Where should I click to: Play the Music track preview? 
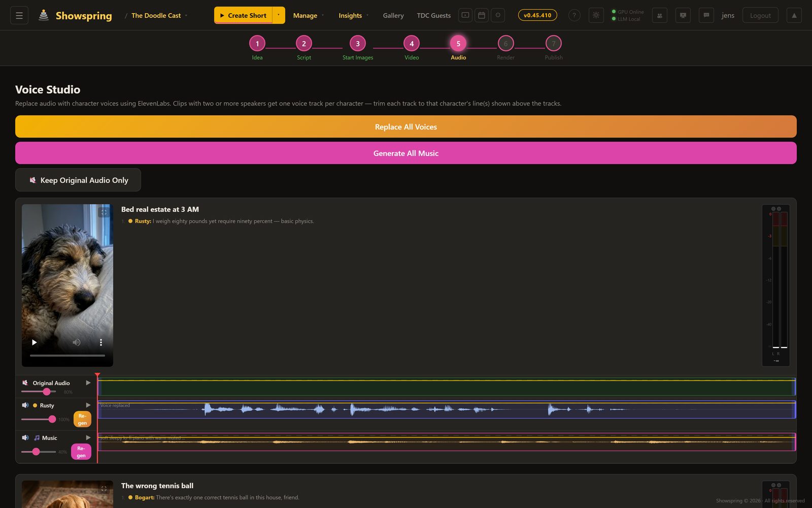[x=88, y=437]
